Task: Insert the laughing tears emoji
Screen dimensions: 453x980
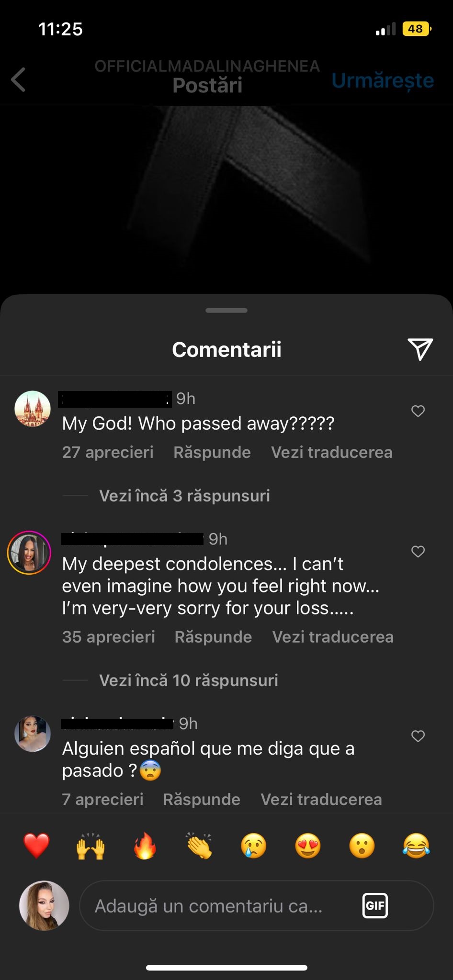Action: 416,846
